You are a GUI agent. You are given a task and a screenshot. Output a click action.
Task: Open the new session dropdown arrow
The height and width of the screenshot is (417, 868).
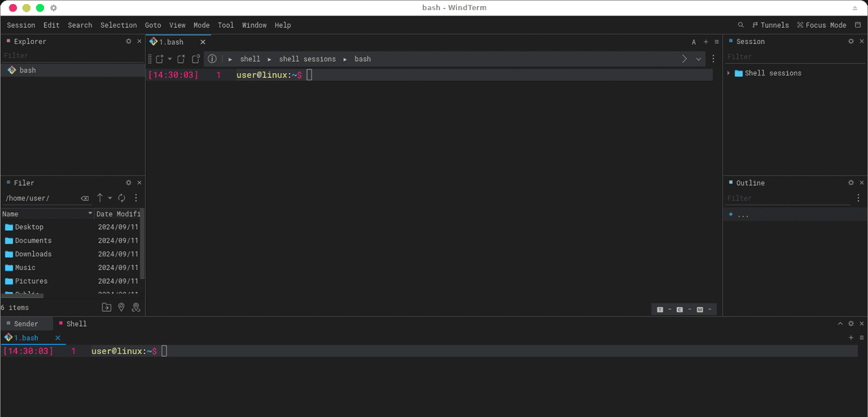pos(170,59)
